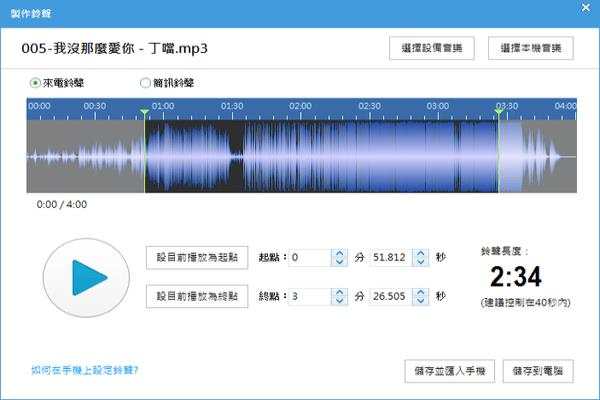Click the 選擇本機音樂 button
This screenshot has width=600, height=400.
(x=530, y=48)
